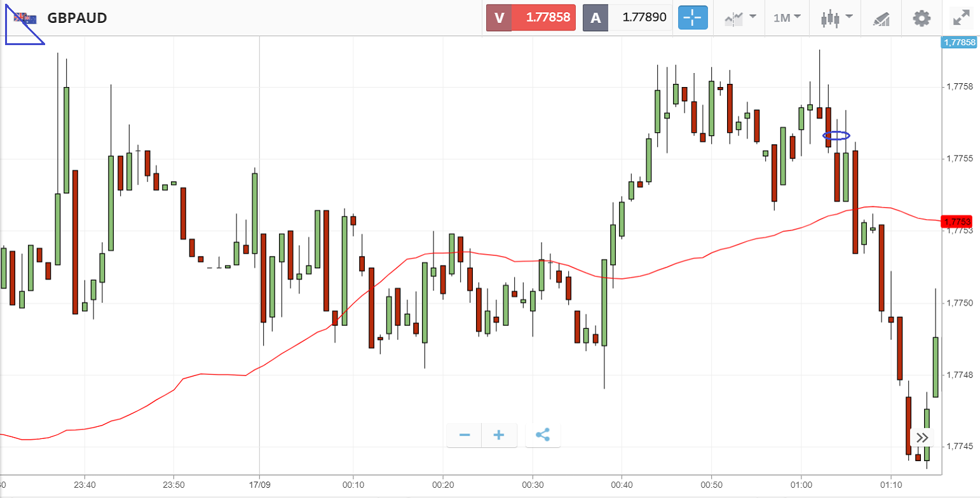Viewport: 980px width, 498px height.
Task: Expand chart to fullscreen
Action: (x=960, y=18)
